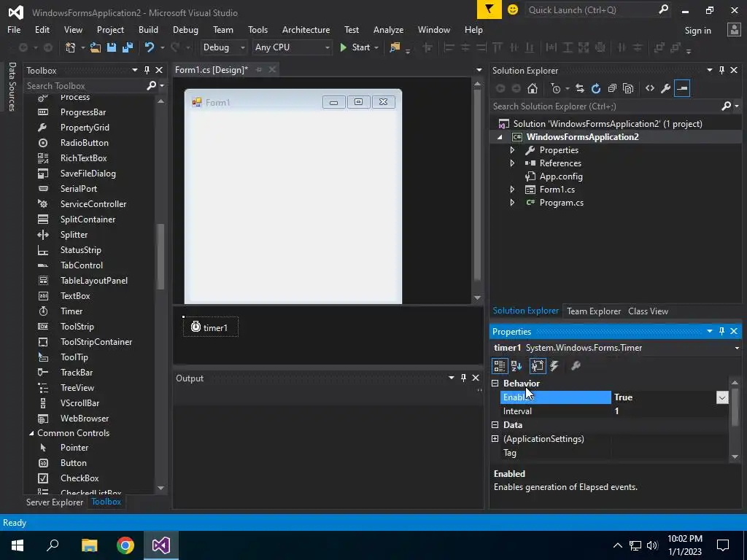
Task: Click the Pending Changes Filter clock icon
Action: pyautogui.click(x=555, y=88)
